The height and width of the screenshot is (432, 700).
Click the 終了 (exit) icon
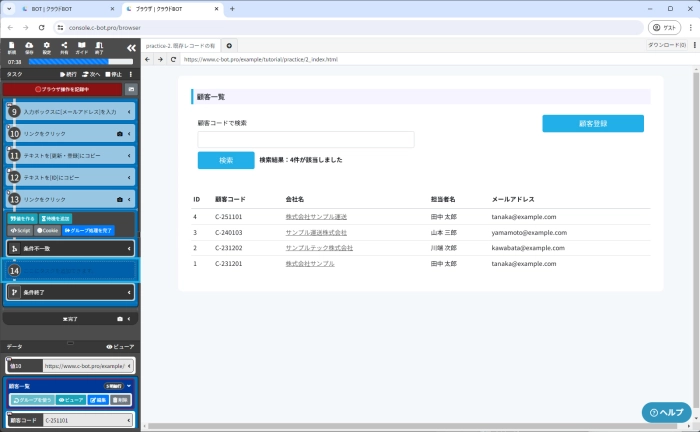coord(100,47)
